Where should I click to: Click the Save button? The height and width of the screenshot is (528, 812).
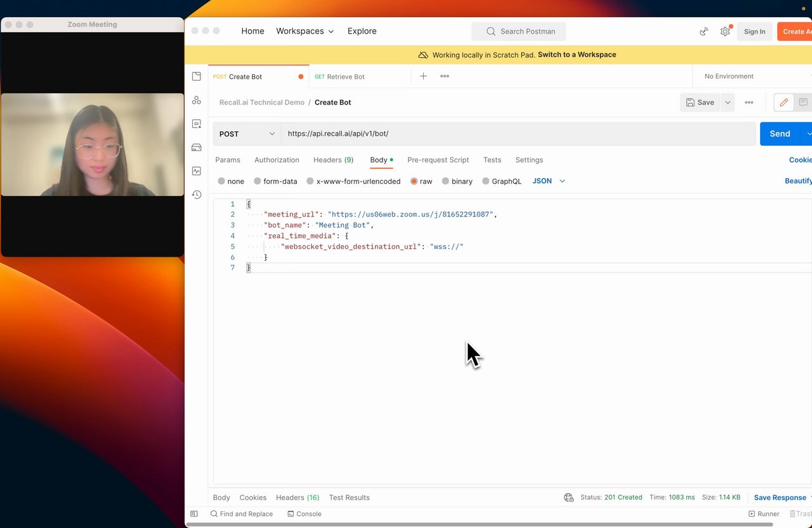pyautogui.click(x=700, y=102)
